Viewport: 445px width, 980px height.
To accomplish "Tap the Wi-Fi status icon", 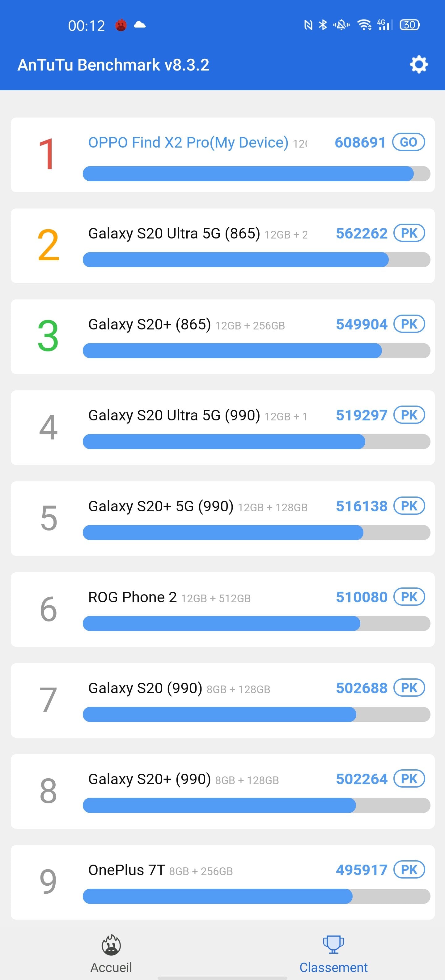I will 364,25.
